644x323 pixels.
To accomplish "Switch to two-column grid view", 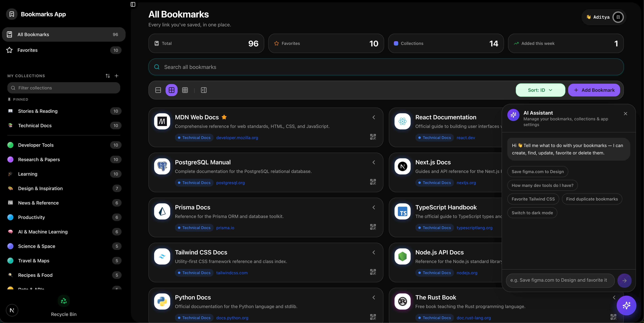I will pyautogui.click(x=172, y=90).
